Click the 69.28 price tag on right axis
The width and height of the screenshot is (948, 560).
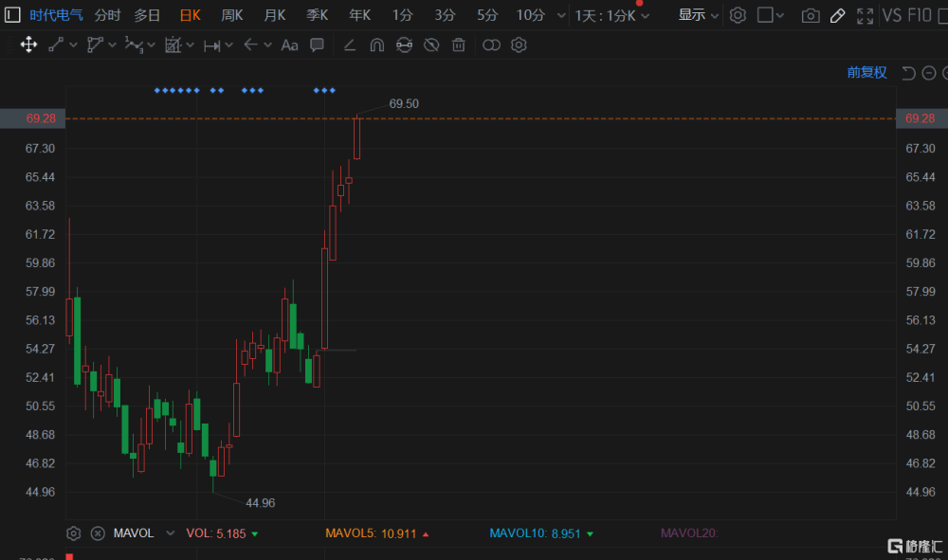921,118
